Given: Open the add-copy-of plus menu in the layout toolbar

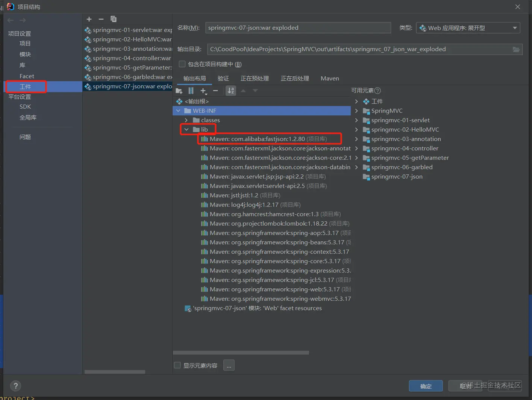Looking at the screenshot, I should [203, 91].
